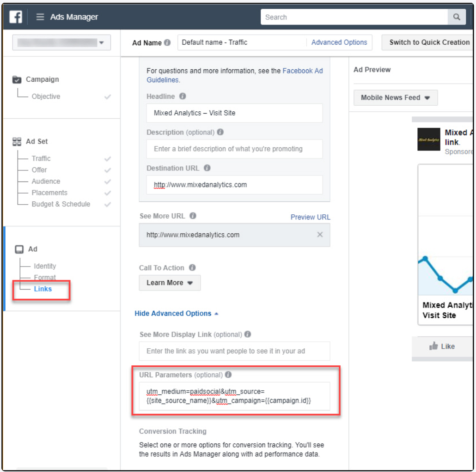Open the hamburger menu next to Ads Manager

click(40, 17)
